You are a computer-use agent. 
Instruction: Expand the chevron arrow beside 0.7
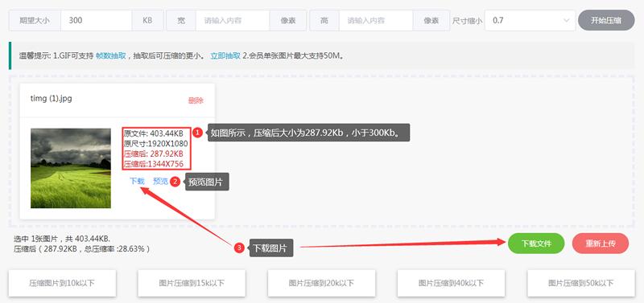coord(567,20)
